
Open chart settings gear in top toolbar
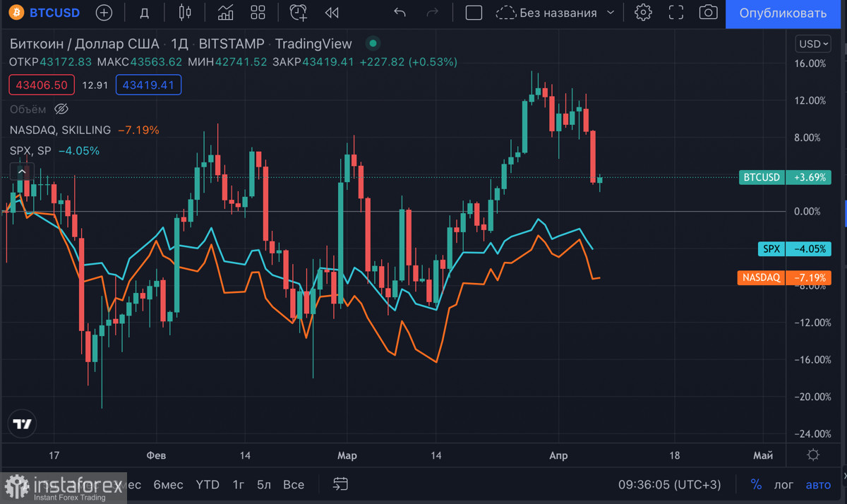[x=643, y=13]
